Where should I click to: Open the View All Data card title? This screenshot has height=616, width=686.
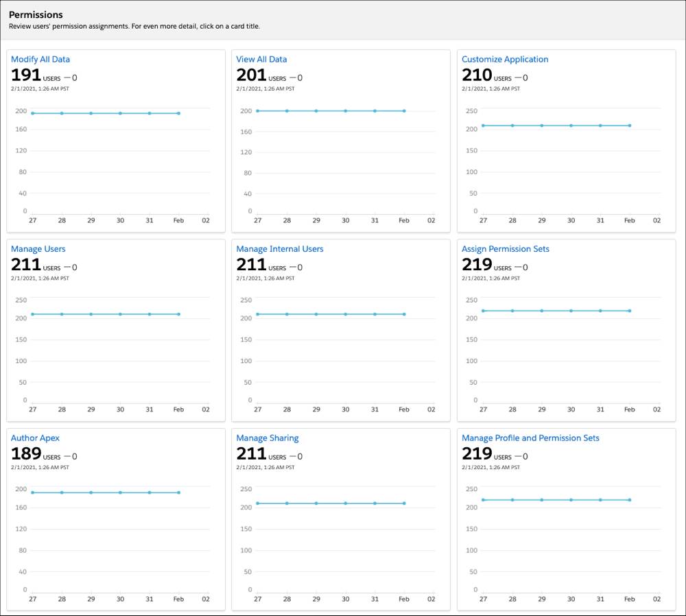(261, 59)
